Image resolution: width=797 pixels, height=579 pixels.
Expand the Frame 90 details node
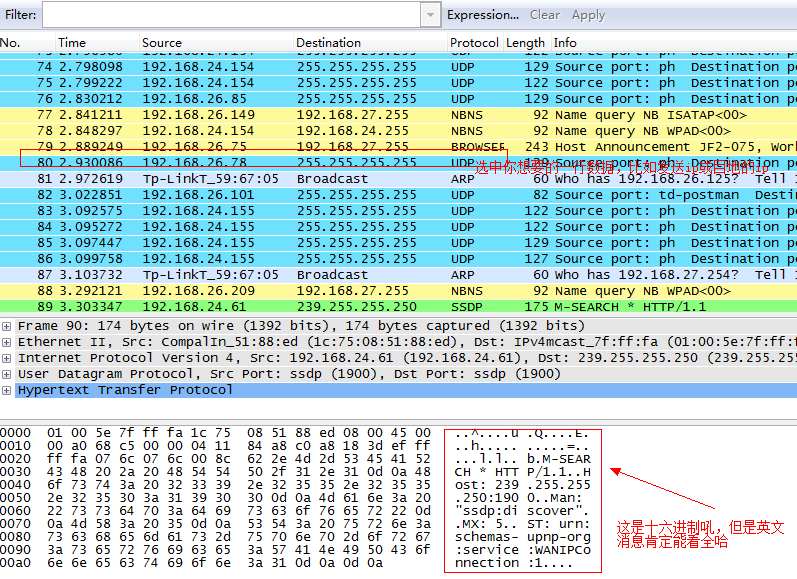6,326
